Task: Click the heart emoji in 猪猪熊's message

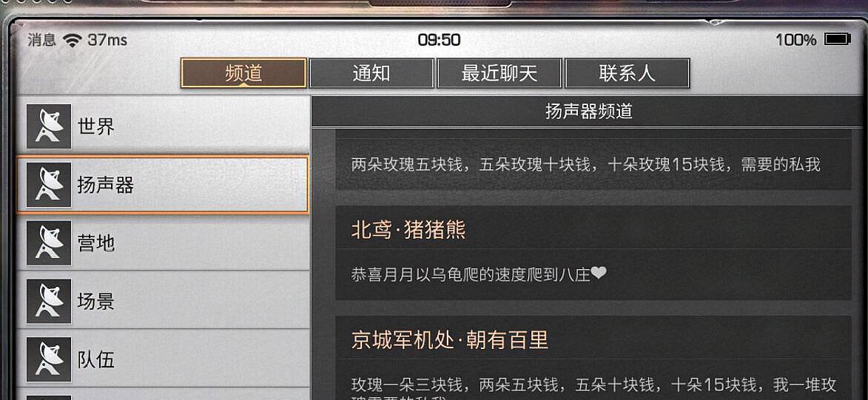Action: (x=599, y=273)
